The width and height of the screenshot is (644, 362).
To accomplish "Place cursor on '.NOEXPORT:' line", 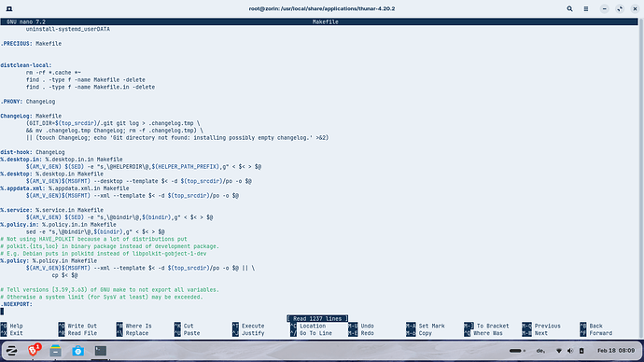I will [x=16, y=304].
